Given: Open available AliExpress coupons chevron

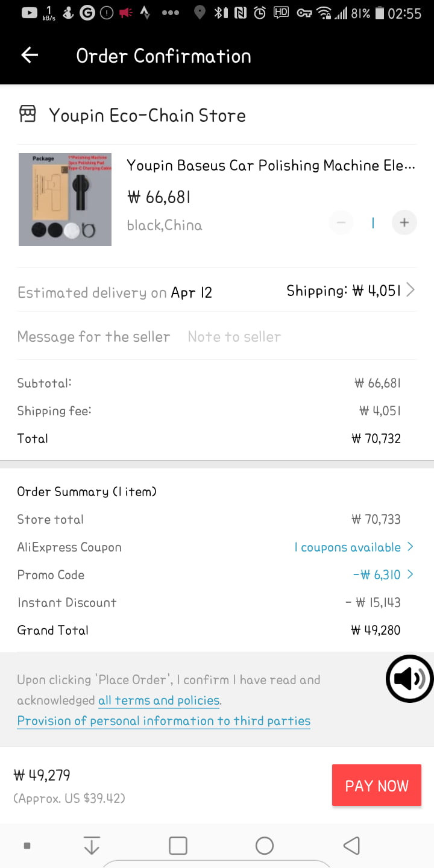Looking at the screenshot, I should tap(410, 547).
